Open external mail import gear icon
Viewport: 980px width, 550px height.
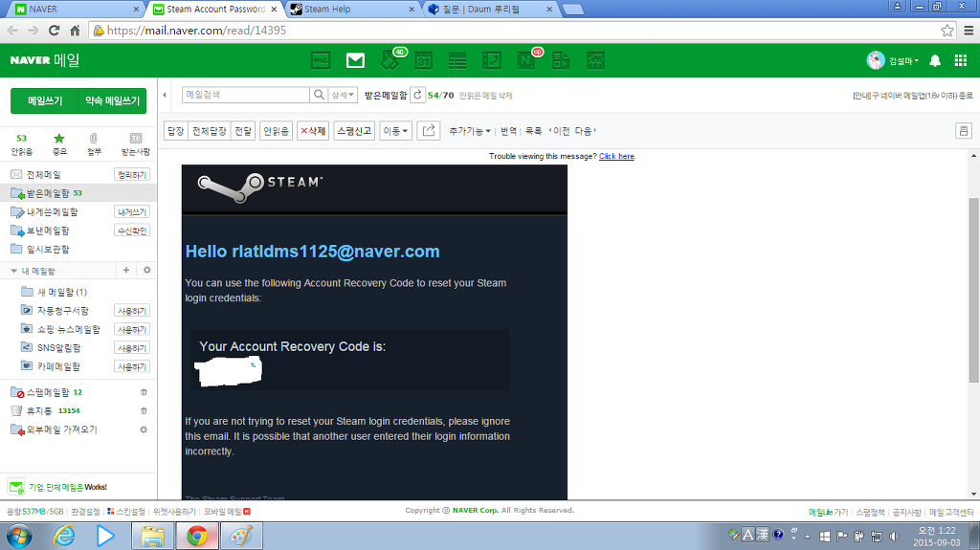144,430
